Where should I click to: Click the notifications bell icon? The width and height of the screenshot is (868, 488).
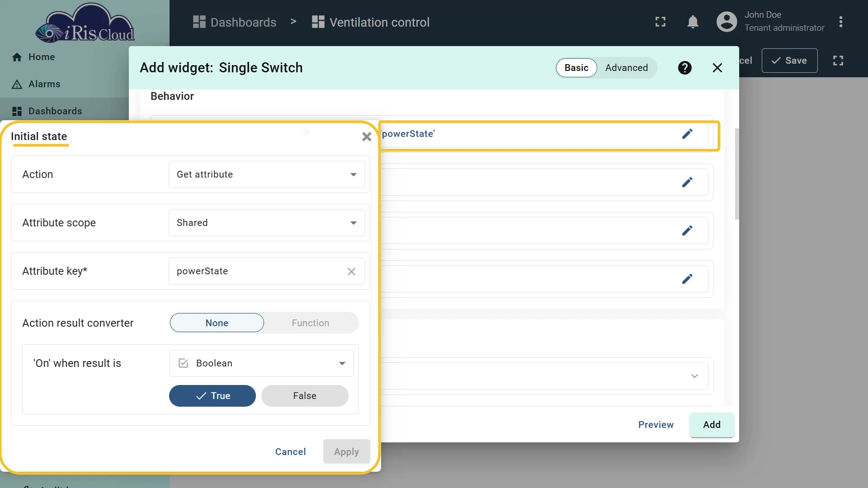[693, 22]
